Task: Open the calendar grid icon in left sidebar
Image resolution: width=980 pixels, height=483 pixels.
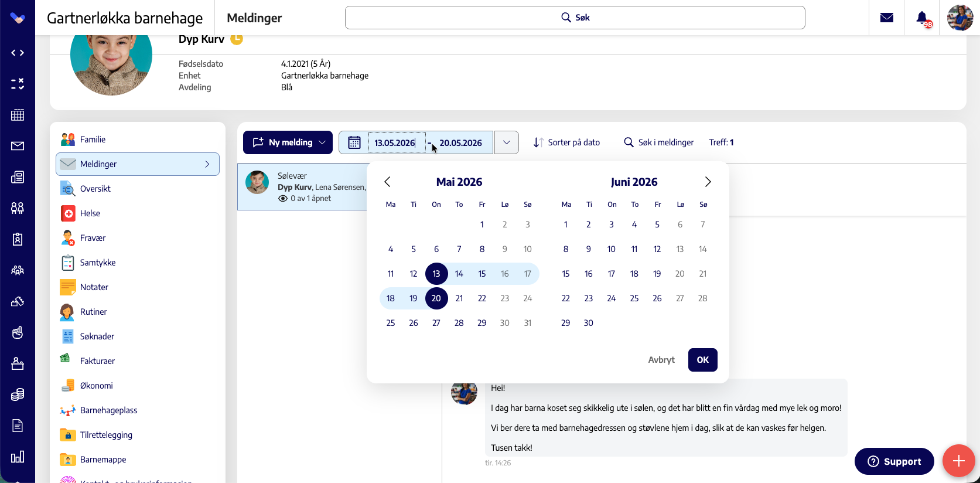Action: click(x=18, y=115)
